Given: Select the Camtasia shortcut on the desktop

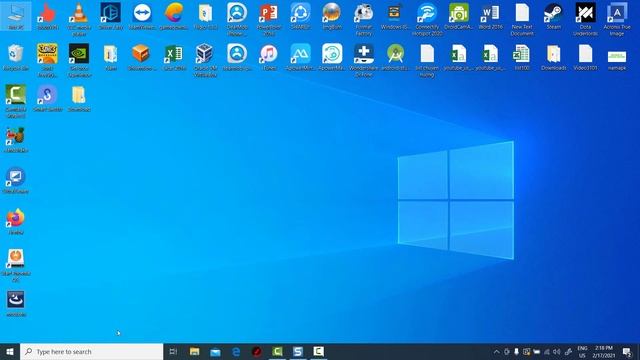Looking at the screenshot, I should 16,101.
